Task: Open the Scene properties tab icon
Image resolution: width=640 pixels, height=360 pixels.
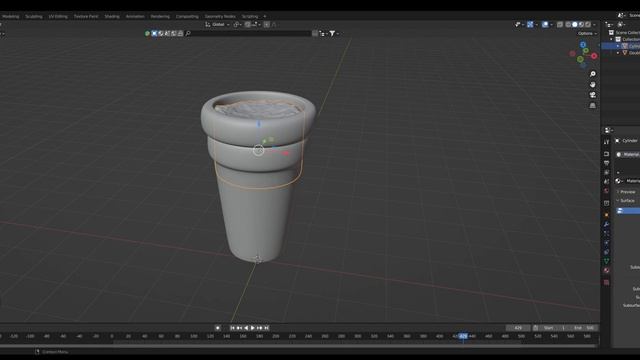Action: pos(607,182)
